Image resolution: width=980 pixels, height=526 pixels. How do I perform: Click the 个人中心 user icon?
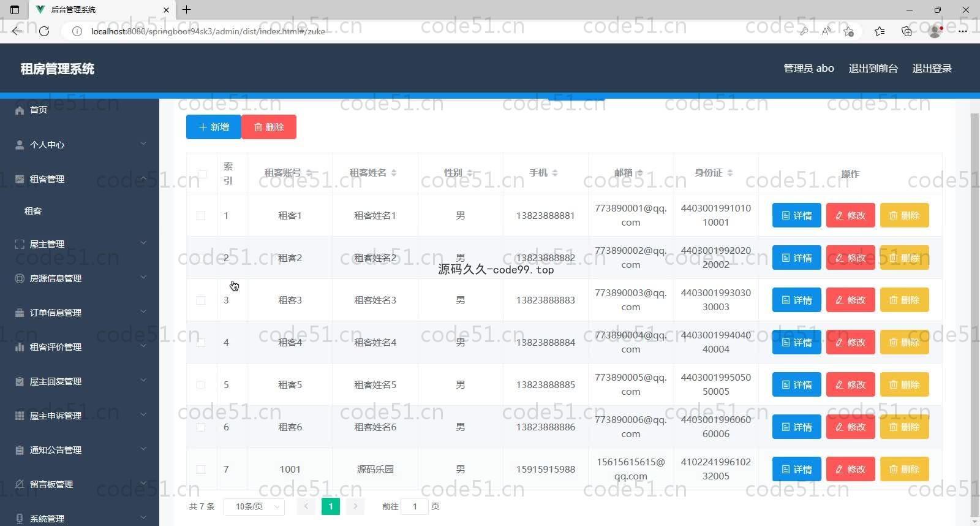[x=20, y=145]
